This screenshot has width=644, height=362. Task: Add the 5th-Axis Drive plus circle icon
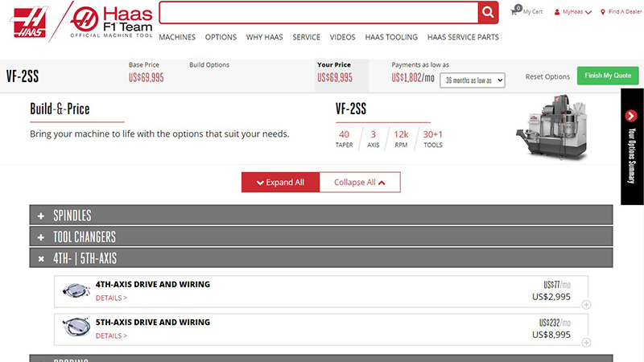pyautogui.click(x=586, y=343)
